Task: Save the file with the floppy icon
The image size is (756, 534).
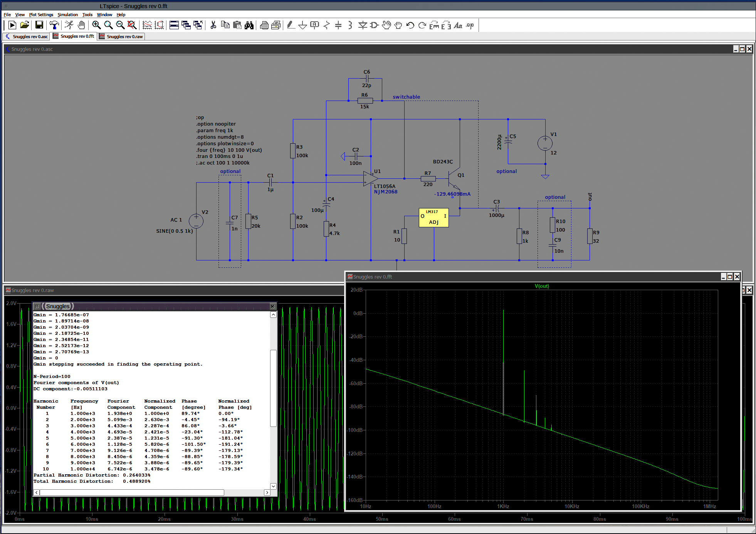Action: pyautogui.click(x=39, y=25)
